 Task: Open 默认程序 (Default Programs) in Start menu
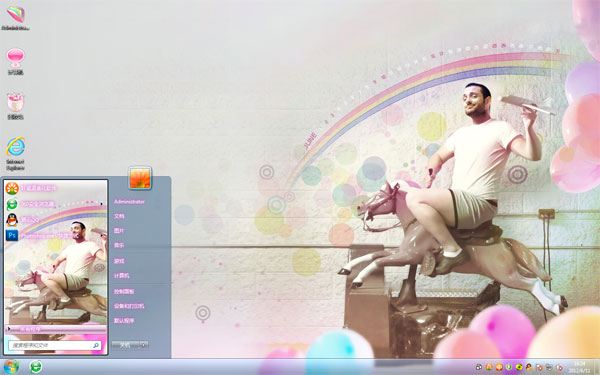[124, 321]
